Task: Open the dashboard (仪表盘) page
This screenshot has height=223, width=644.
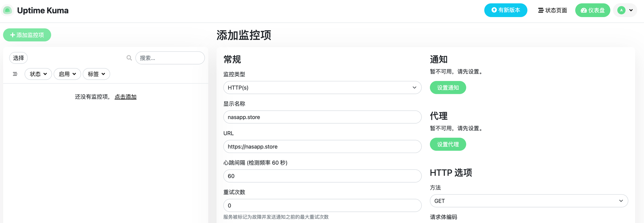Action: tap(592, 10)
